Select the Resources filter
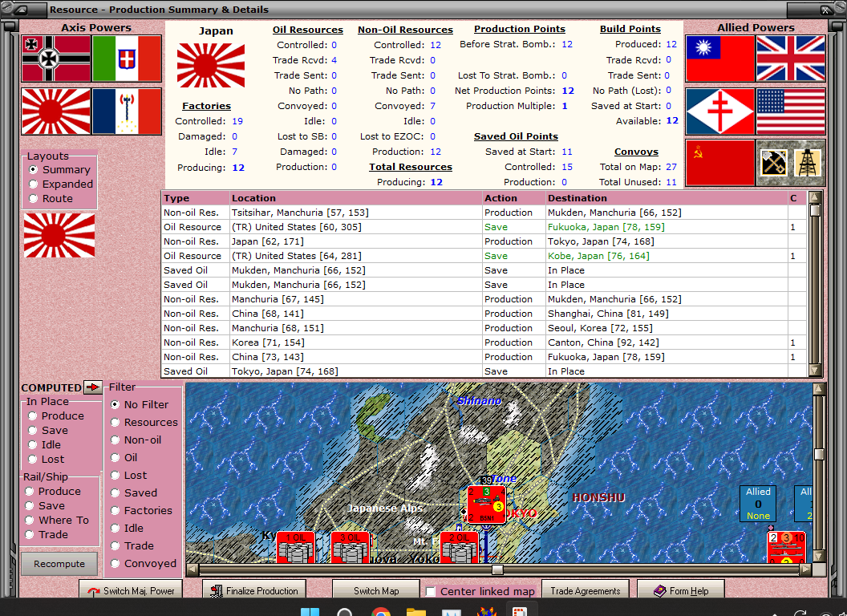The width and height of the screenshot is (847, 616). [115, 423]
